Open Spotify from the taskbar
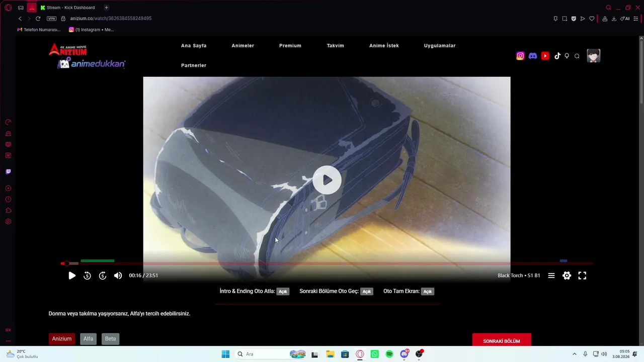 [x=389, y=354]
